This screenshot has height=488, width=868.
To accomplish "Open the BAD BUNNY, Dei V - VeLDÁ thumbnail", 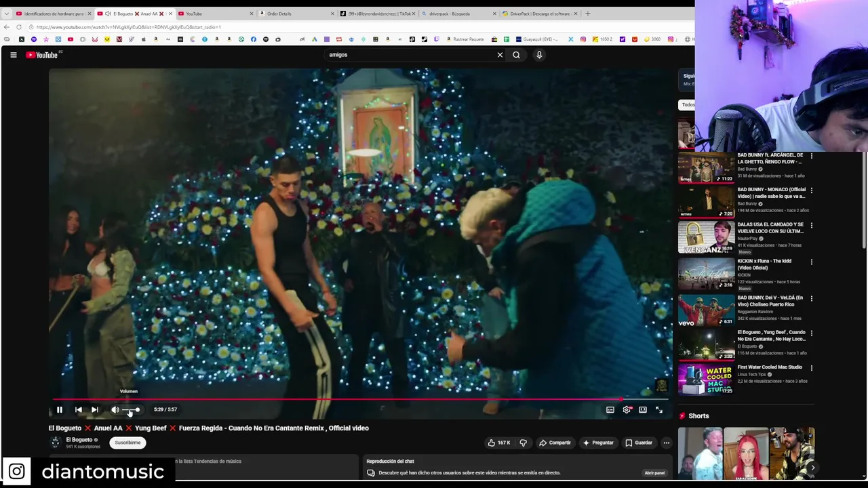I will coord(706,310).
